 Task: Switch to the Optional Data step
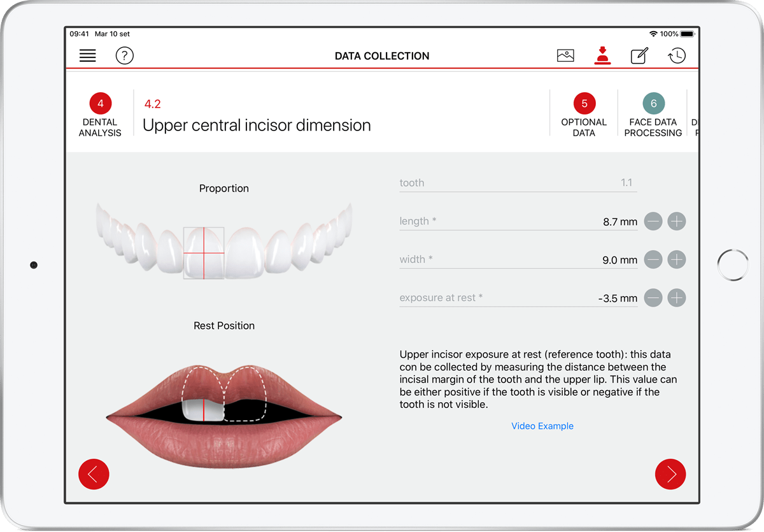click(x=584, y=113)
